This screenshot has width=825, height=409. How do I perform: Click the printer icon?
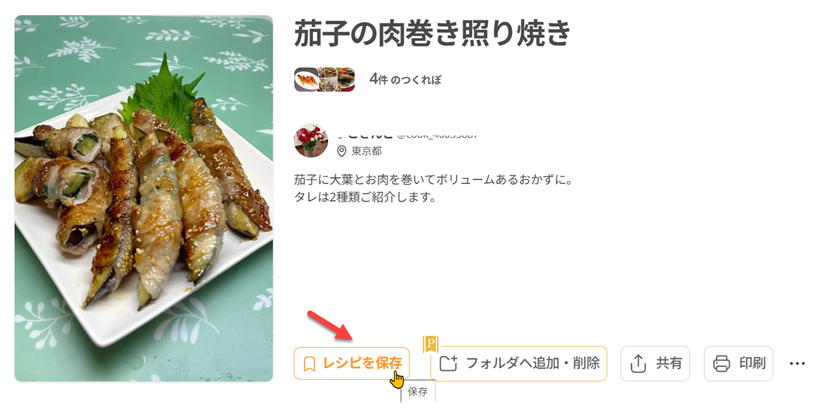[x=721, y=363]
